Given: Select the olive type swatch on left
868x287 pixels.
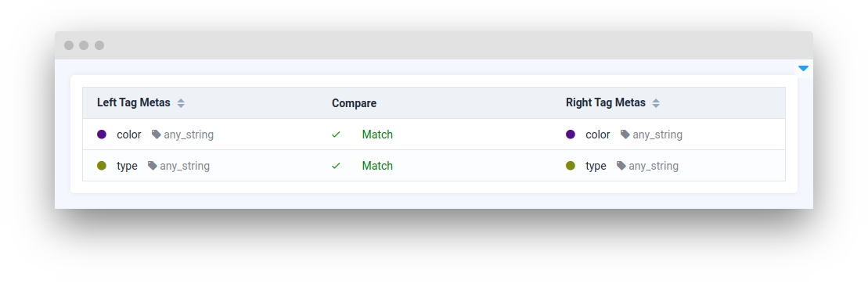Looking at the screenshot, I should [102, 166].
